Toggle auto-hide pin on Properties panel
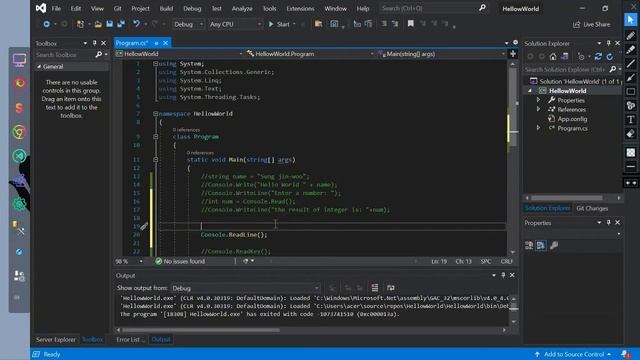The image size is (640, 360). coord(608,222)
